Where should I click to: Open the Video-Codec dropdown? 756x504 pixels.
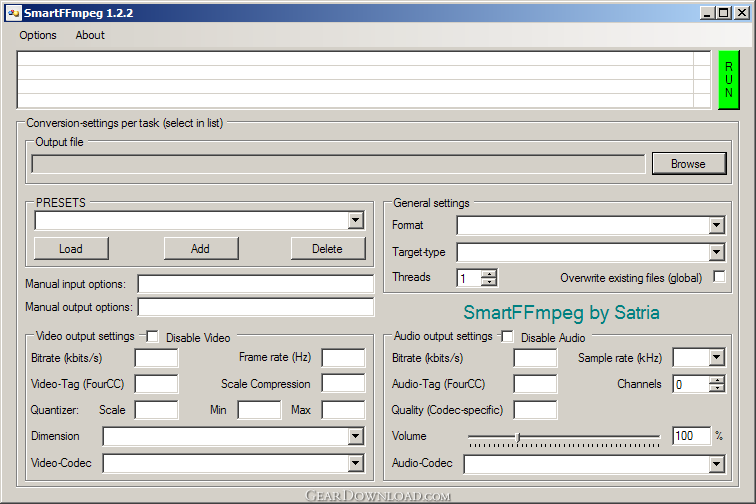(355, 463)
